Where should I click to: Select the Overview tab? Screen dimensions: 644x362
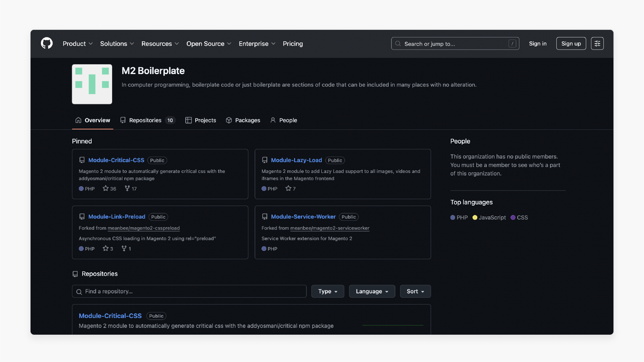(x=93, y=120)
